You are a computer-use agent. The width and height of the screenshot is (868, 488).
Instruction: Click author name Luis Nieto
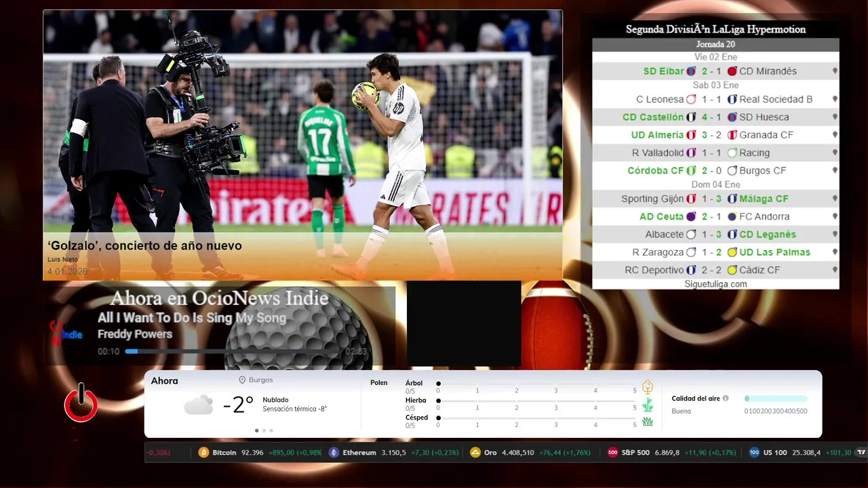click(62, 260)
